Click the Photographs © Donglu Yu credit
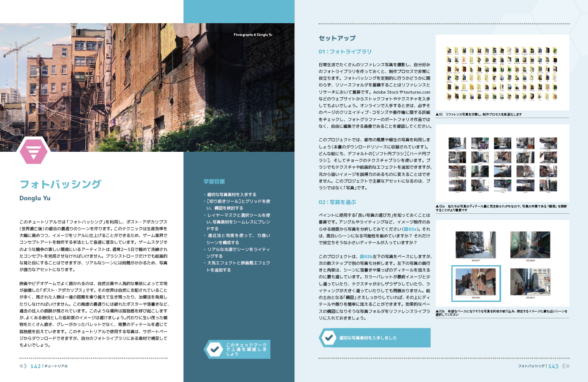The height and width of the screenshot is (382, 588). 253,35
